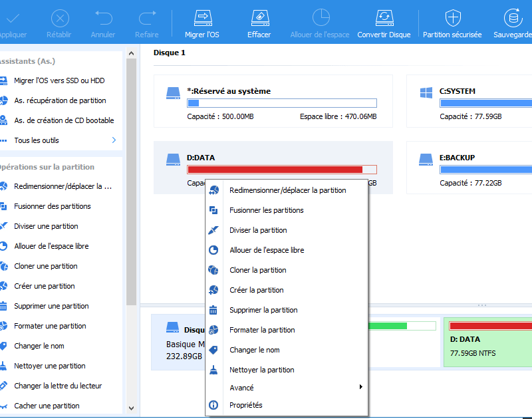Click the pie icon beside Allouer de l'espace libre menu entry

[x=213, y=250]
